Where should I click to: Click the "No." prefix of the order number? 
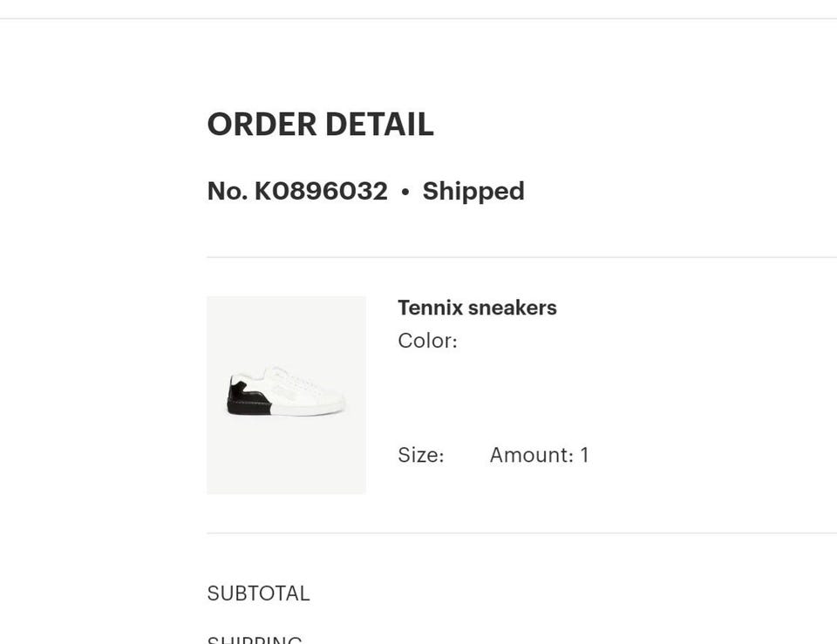click(x=227, y=191)
